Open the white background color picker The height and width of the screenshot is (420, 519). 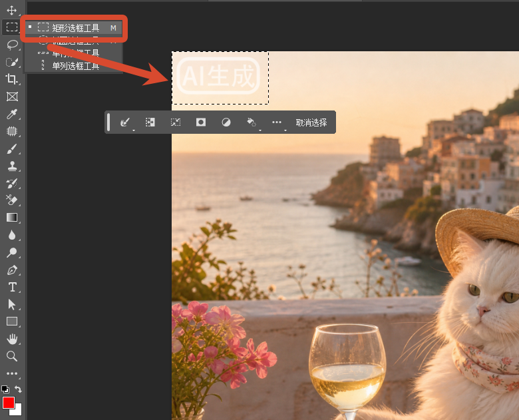[17, 411]
